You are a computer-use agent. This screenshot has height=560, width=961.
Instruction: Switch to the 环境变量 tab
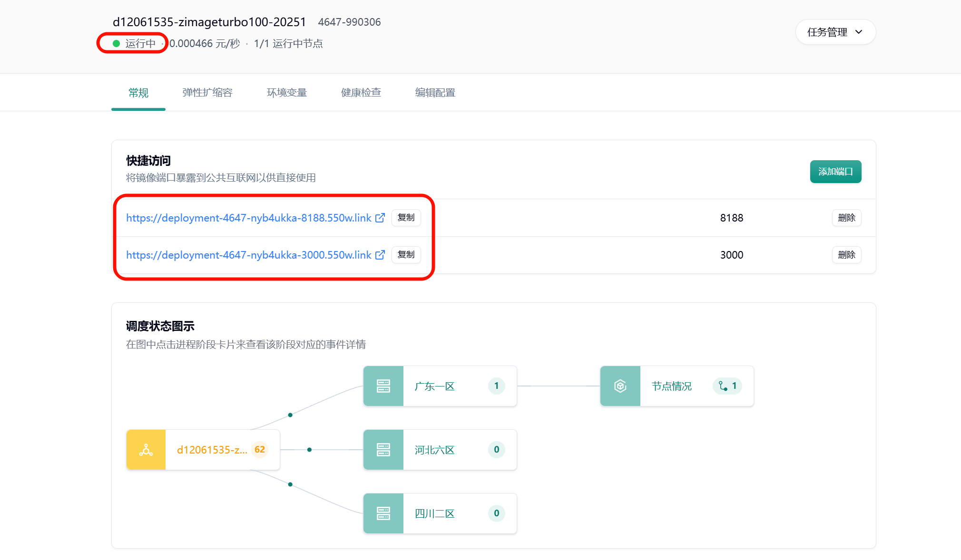pos(287,93)
